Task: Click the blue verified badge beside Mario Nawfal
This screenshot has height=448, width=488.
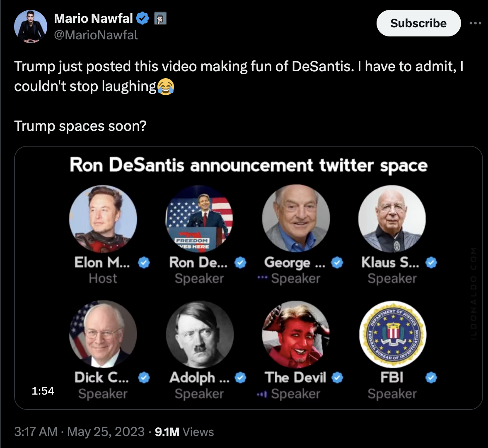Action: coord(143,18)
